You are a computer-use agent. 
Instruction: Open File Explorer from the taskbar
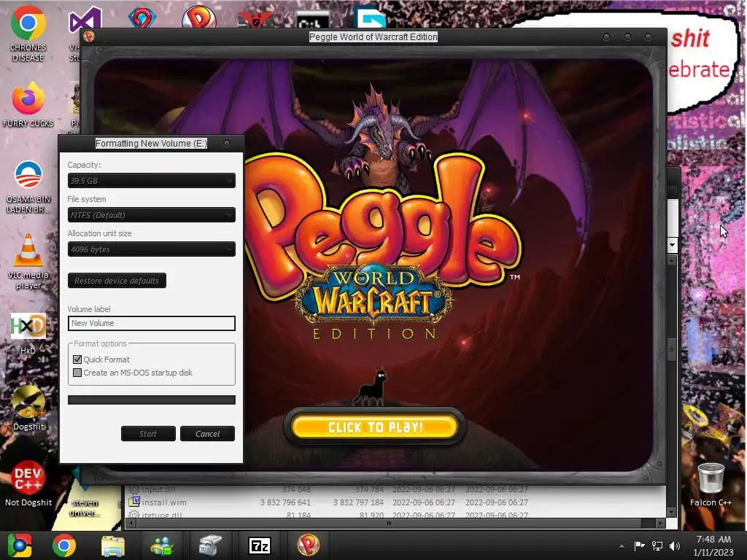point(113,545)
